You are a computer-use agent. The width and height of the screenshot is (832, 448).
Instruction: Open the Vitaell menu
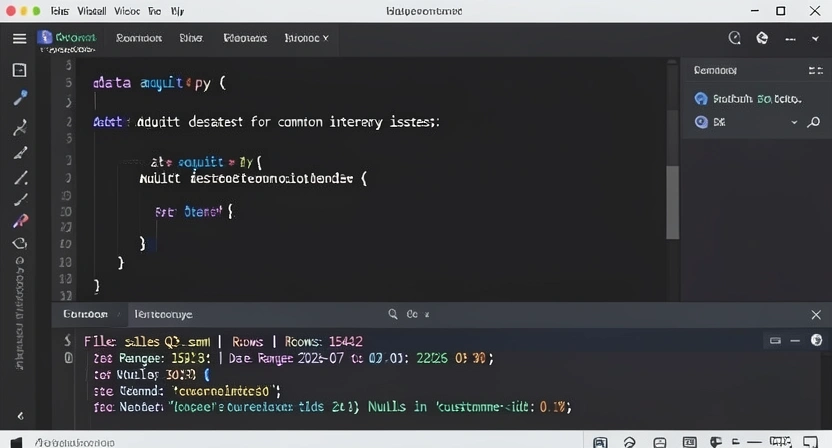click(x=91, y=11)
